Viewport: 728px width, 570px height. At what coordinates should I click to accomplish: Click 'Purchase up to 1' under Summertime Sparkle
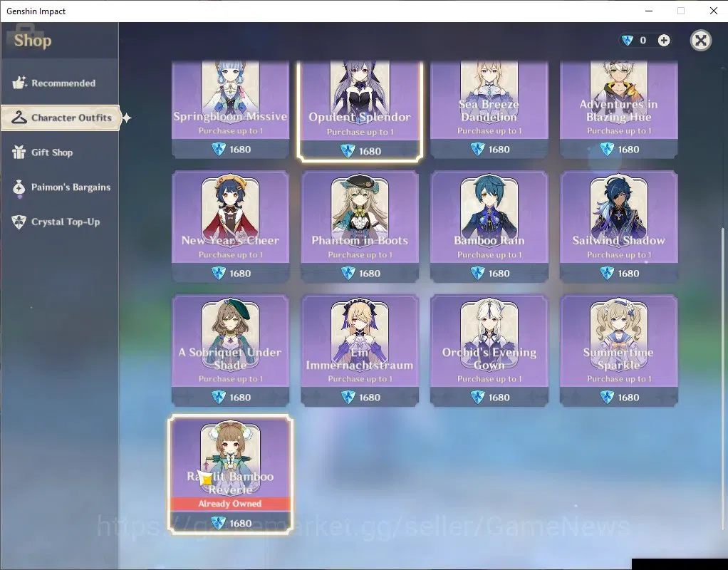coord(619,378)
